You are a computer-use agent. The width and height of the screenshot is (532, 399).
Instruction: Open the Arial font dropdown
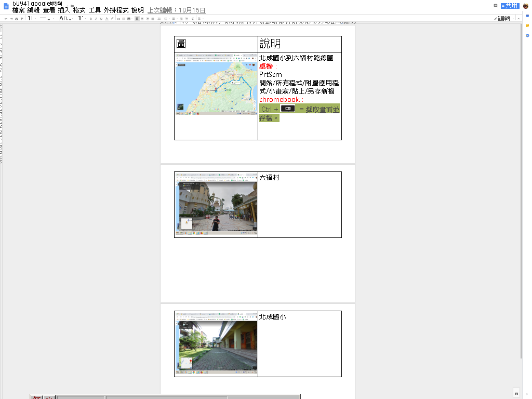[x=66, y=18]
